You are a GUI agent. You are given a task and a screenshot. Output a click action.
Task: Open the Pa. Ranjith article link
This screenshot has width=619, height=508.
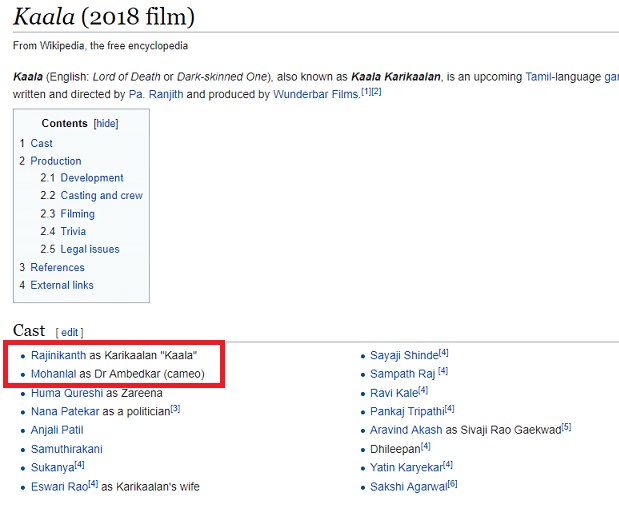click(x=156, y=94)
